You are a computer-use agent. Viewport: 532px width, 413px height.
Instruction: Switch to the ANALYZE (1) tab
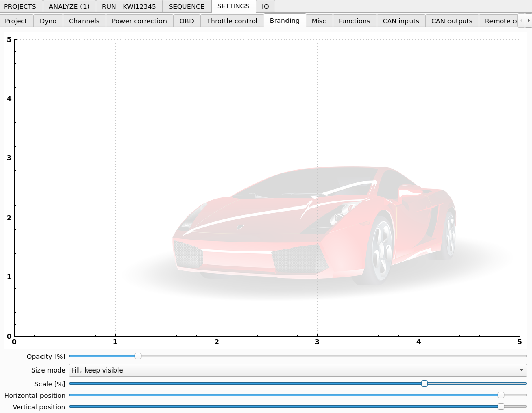68,6
